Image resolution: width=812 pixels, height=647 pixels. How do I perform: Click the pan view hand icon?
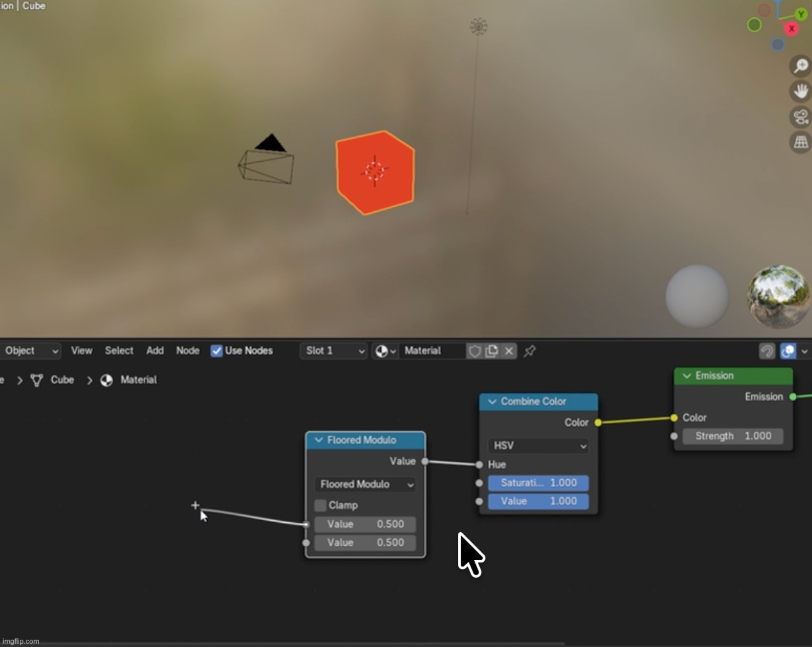(x=800, y=92)
